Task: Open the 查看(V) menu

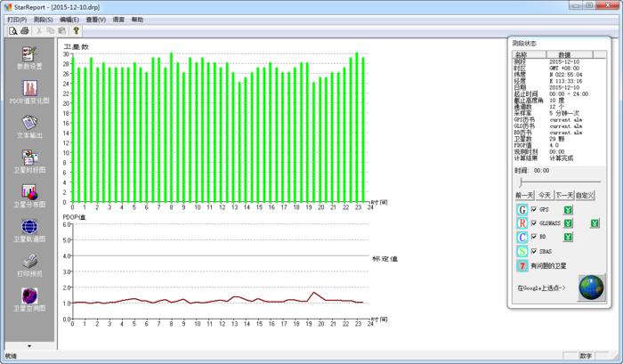Action: click(95, 19)
